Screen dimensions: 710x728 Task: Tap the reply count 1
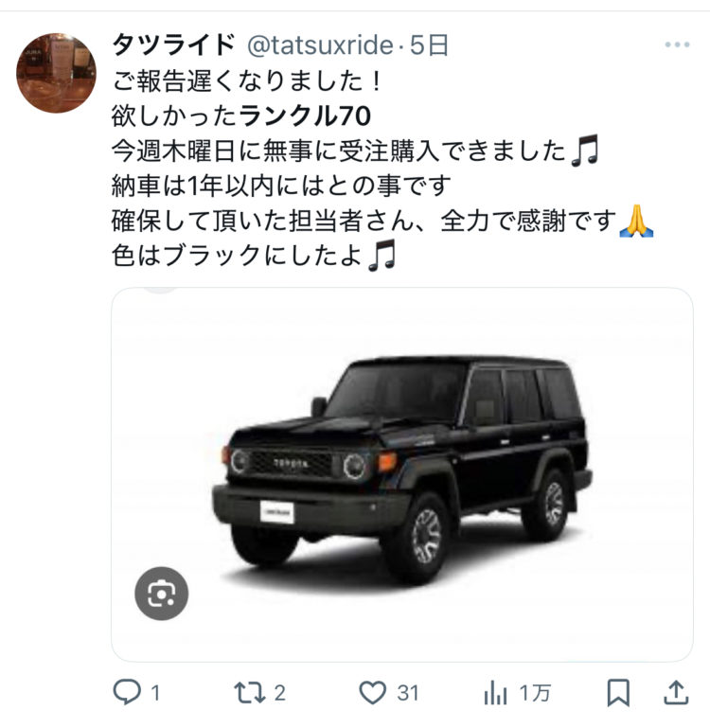[x=155, y=693]
